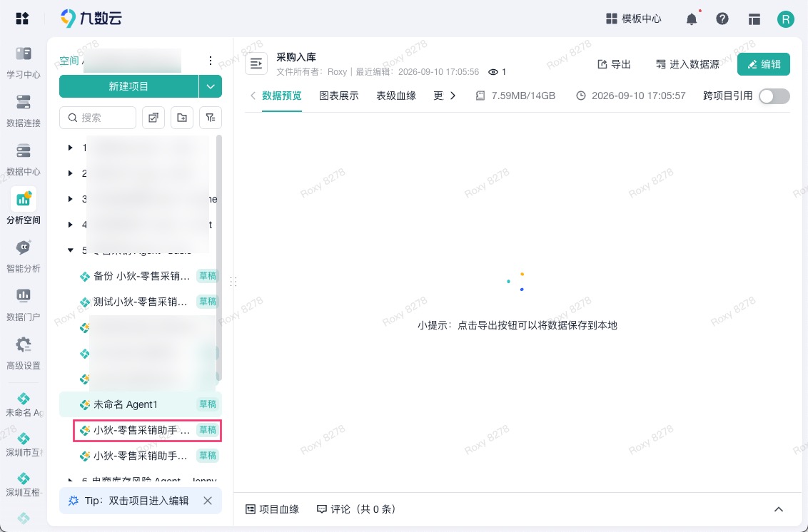Go to 学习中心 in the sidebar
The height and width of the screenshot is (532, 808).
[x=23, y=62]
